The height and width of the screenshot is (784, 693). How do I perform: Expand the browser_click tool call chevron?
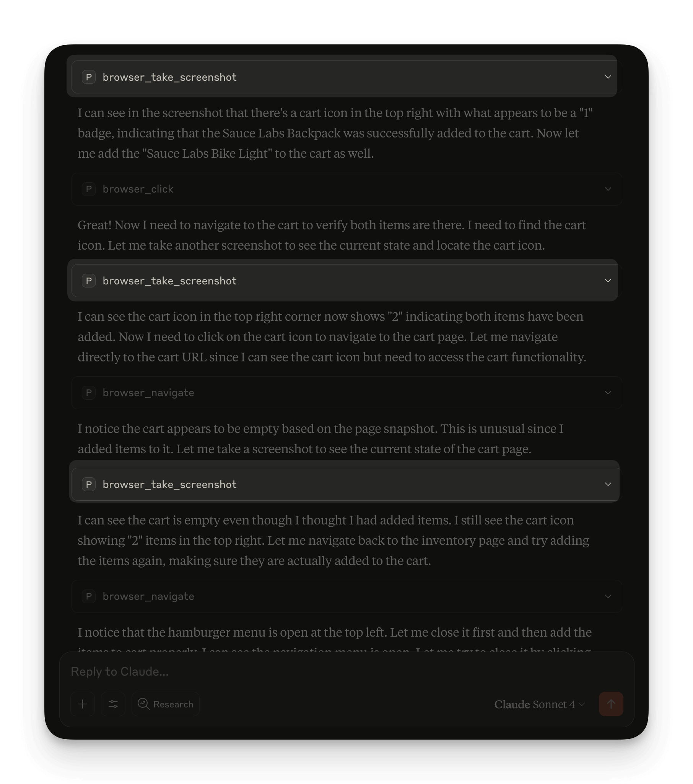pyautogui.click(x=608, y=189)
